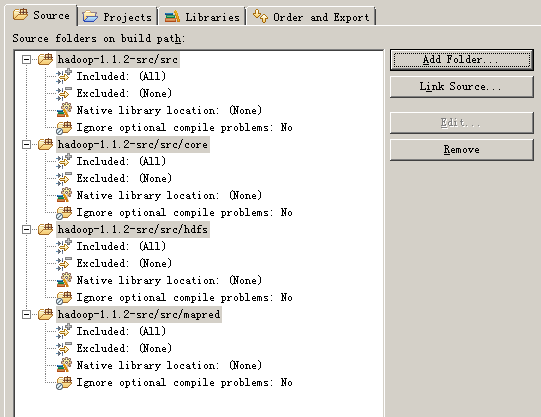
Task: Click source folder icon of hadoop-1.1.2-src/src/core
Action: pos(45,144)
